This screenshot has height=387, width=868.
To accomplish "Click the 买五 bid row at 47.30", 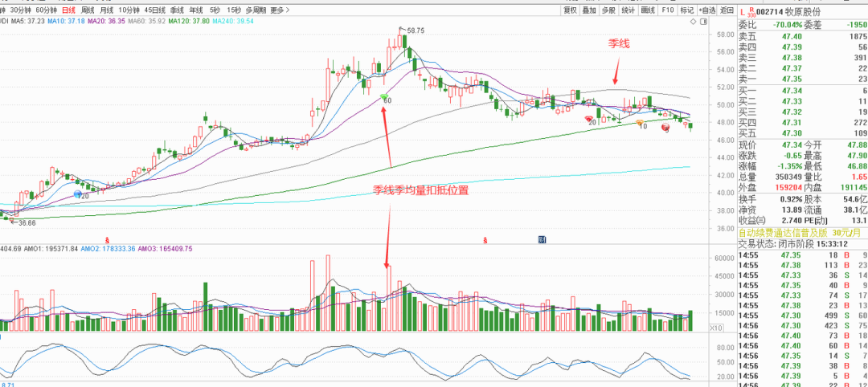I will tap(803, 133).
